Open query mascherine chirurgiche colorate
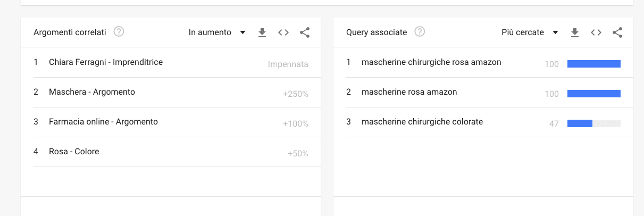644x216 pixels. tap(422, 122)
